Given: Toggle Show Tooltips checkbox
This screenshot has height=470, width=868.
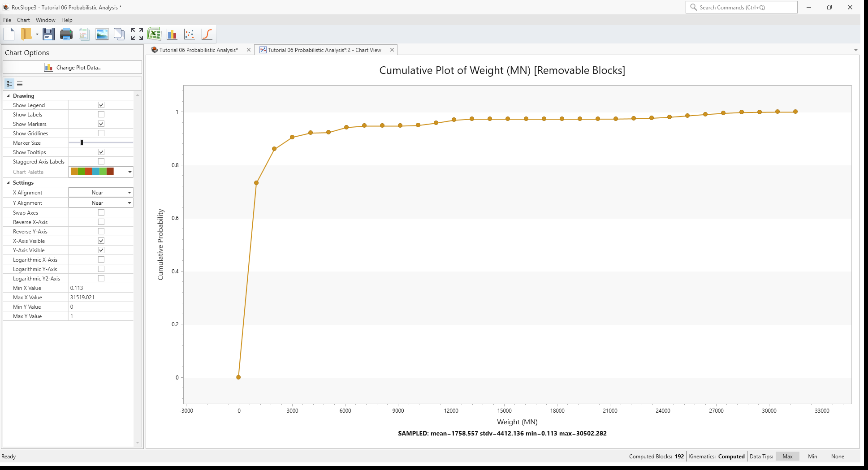Looking at the screenshot, I should pos(101,152).
